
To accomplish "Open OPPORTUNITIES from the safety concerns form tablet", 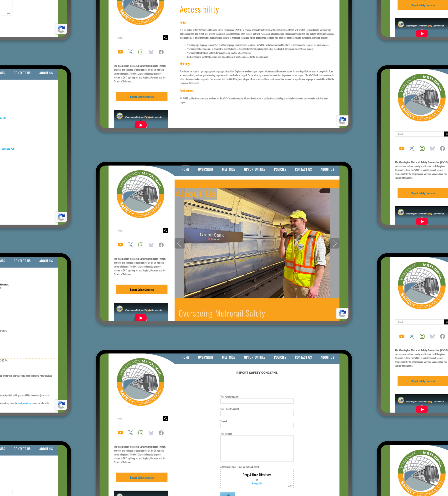I will click(x=255, y=357).
